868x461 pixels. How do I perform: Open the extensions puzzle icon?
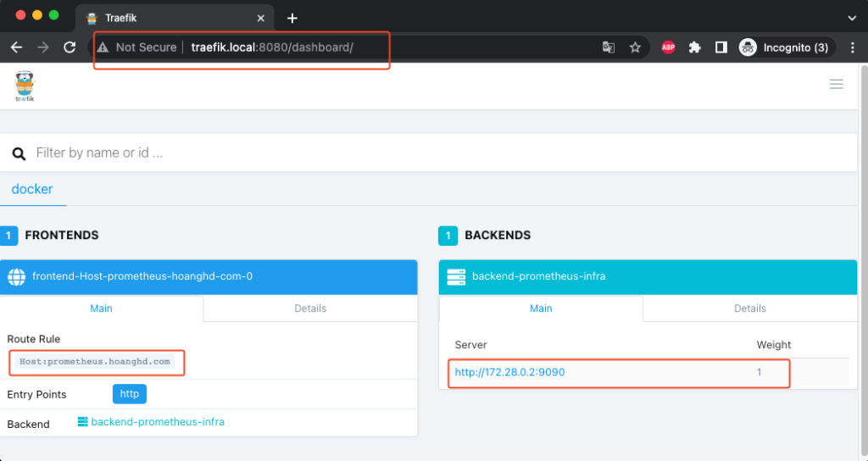tap(695, 47)
